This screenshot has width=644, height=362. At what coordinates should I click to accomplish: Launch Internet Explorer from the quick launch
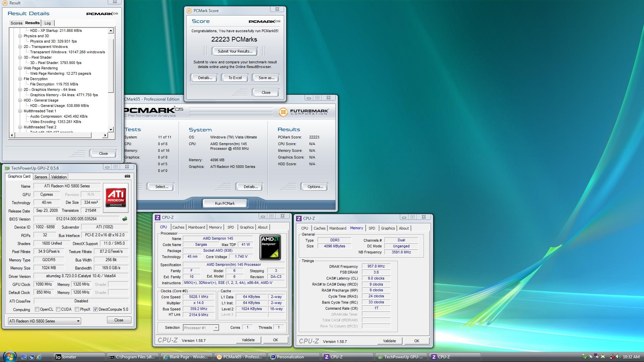click(x=39, y=357)
